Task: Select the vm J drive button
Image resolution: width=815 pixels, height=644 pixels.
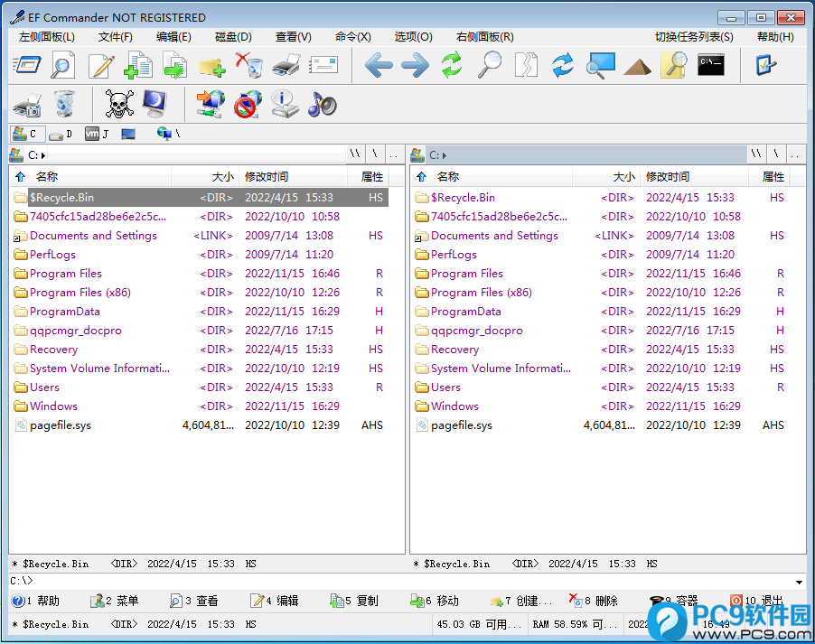Action: [98, 134]
